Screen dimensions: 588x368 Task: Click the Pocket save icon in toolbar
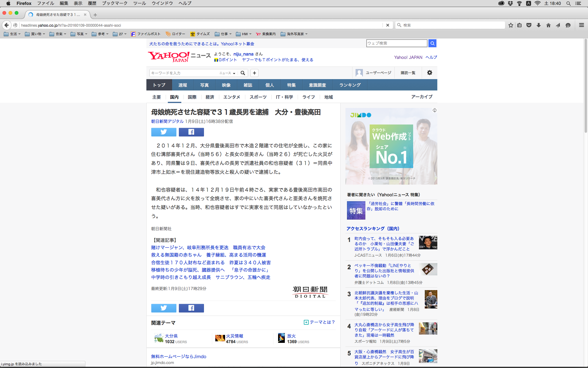click(x=529, y=25)
